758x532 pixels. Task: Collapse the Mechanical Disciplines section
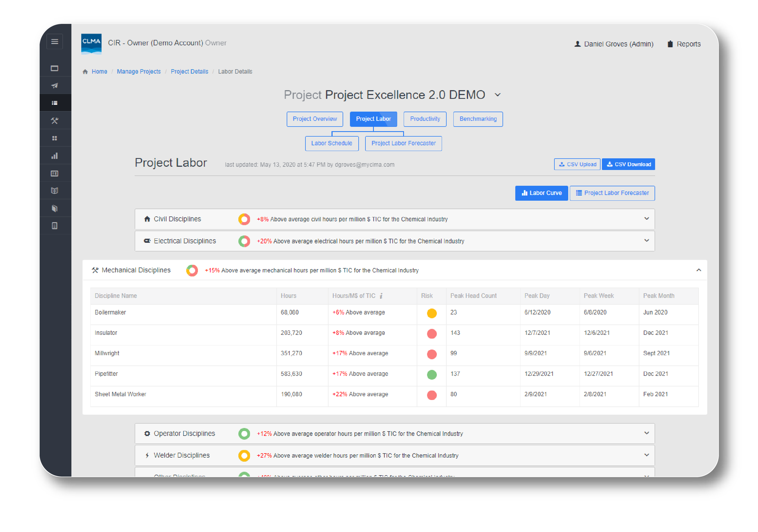pyautogui.click(x=698, y=270)
